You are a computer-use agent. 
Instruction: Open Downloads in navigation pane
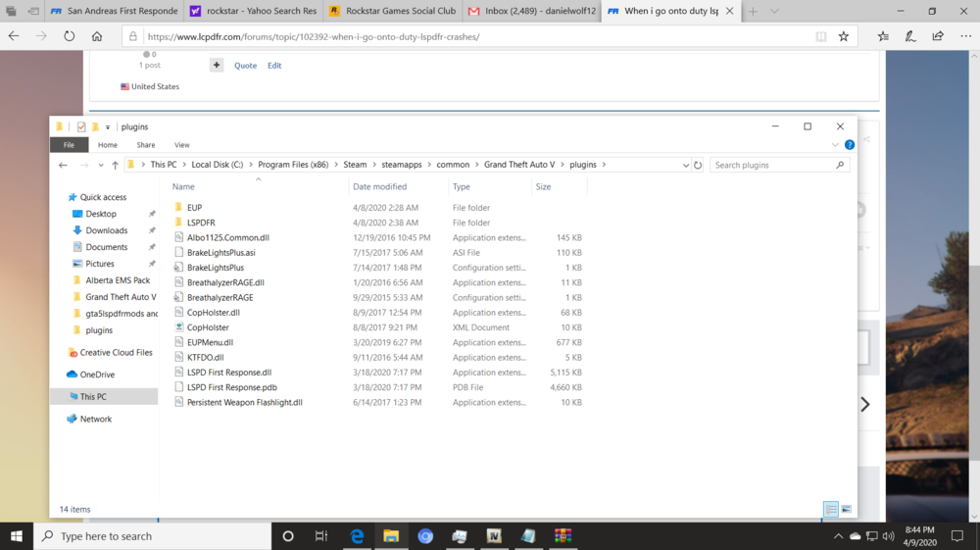point(106,230)
